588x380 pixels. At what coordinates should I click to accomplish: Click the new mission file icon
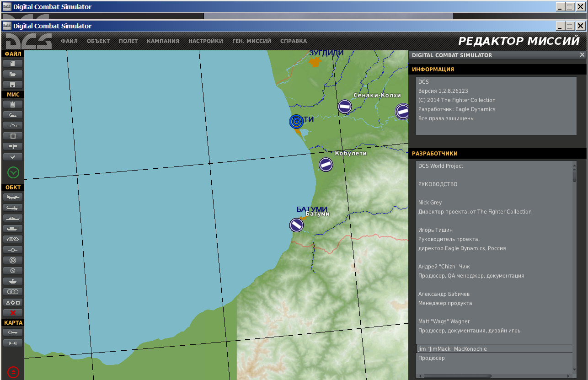click(13, 63)
